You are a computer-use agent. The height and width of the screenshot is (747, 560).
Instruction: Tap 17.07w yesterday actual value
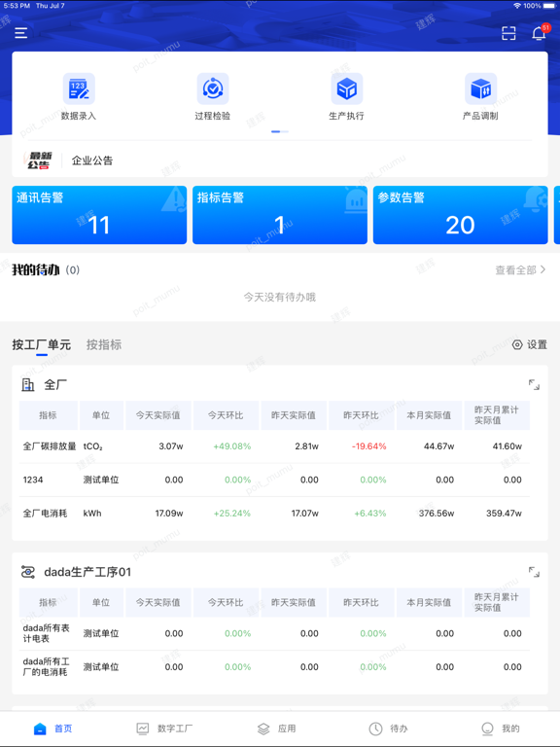pos(304,514)
